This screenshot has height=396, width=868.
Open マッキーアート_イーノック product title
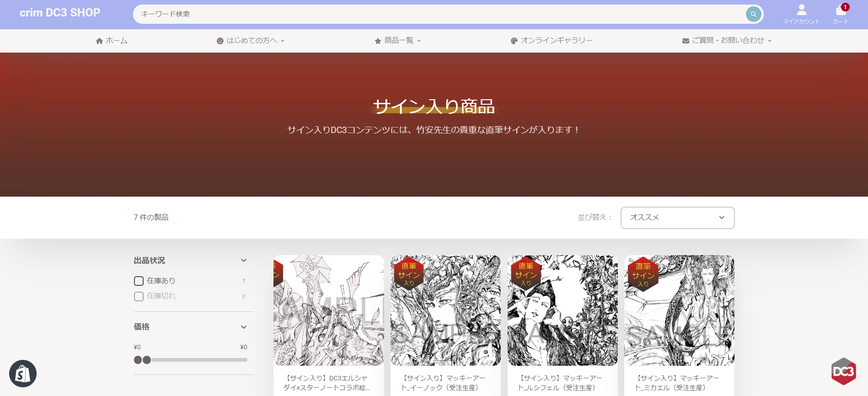pyautogui.click(x=443, y=383)
